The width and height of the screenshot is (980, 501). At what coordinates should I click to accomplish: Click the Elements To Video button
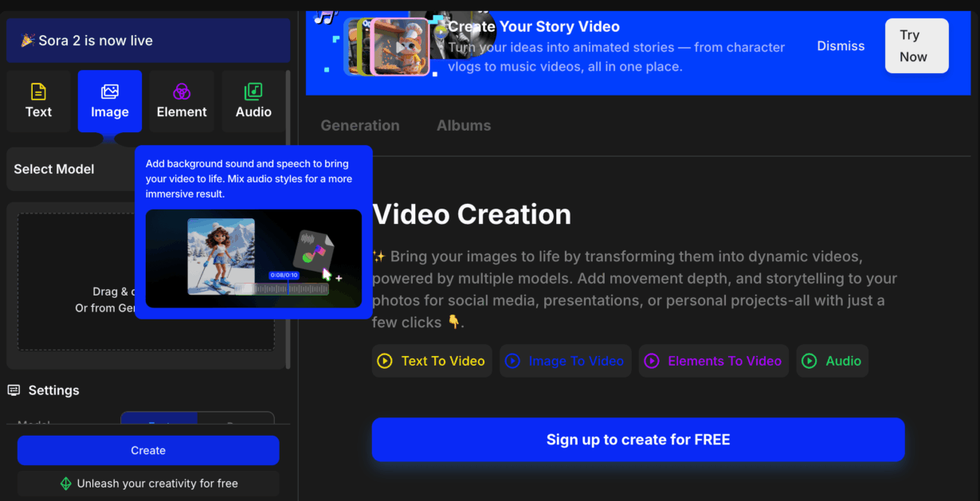click(714, 361)
